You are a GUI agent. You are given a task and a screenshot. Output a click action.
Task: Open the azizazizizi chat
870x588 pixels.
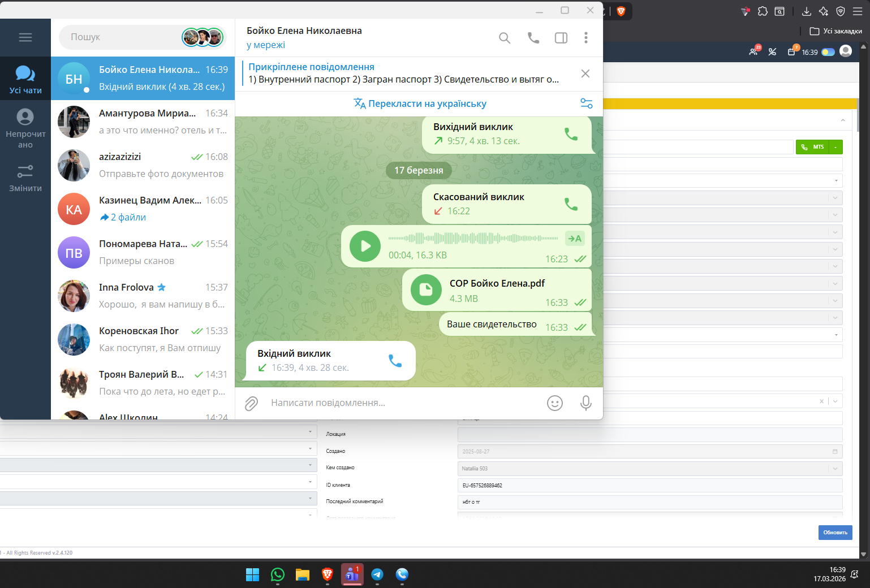(x=143, y=166)
